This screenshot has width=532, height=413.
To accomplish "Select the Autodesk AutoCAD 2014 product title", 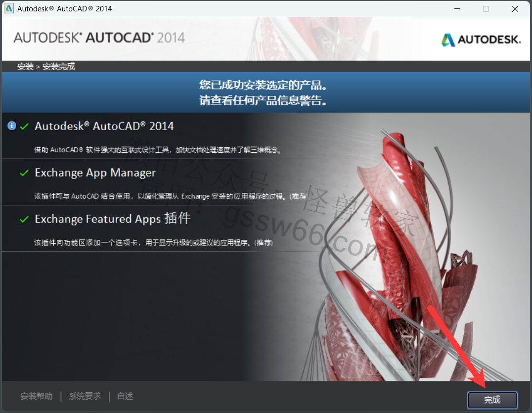I will coord(104,126).
